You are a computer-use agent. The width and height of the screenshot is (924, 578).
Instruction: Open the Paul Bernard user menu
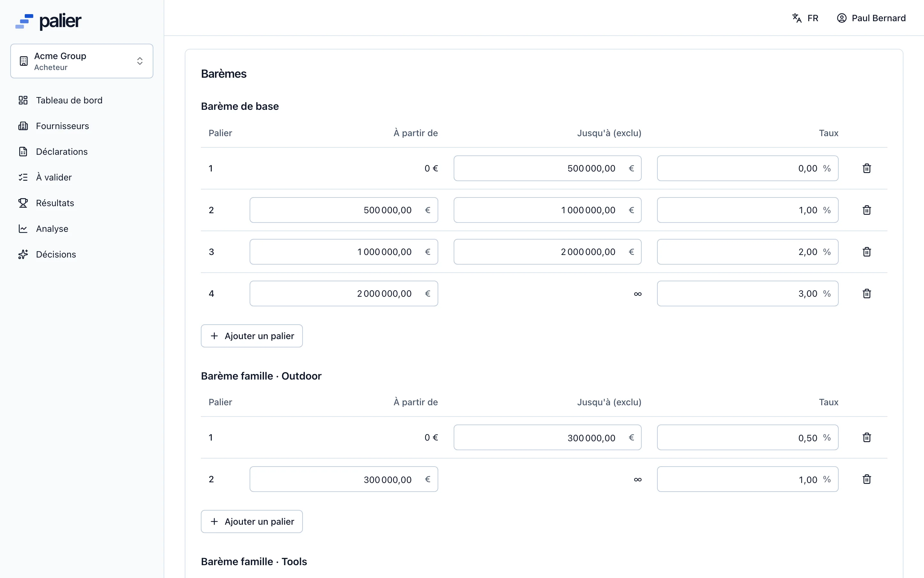click(871, 18)
